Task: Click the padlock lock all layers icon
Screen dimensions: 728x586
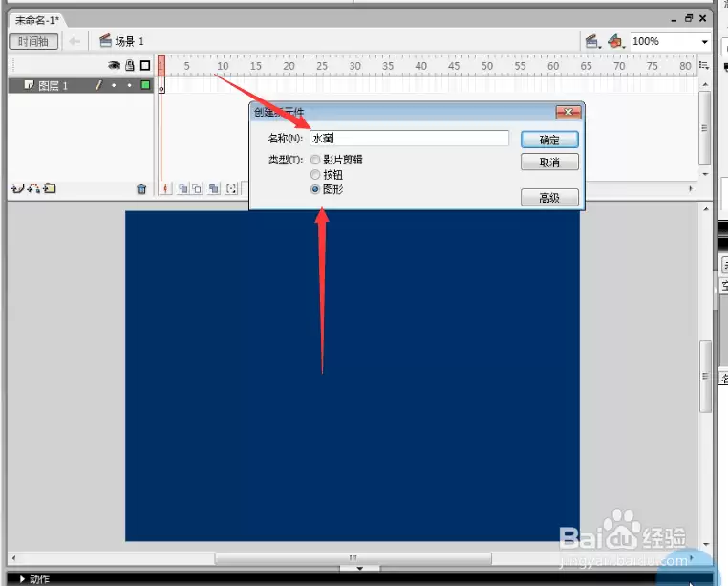Action: pos(130,66)
